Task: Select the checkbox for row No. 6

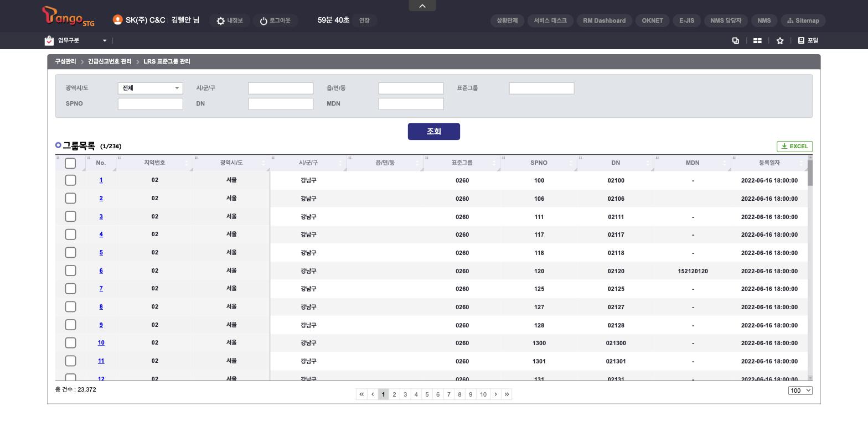Action: [70, 270]
